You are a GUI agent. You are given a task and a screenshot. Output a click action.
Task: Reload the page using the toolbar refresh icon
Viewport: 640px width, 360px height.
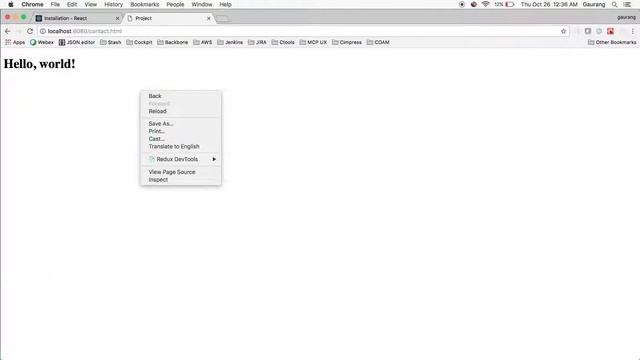30,31
